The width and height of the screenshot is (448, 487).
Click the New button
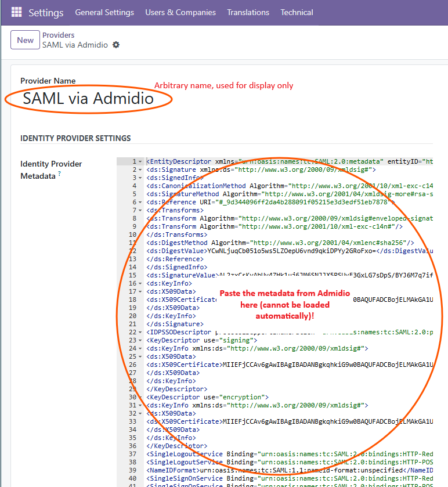[x=26, y=40]
